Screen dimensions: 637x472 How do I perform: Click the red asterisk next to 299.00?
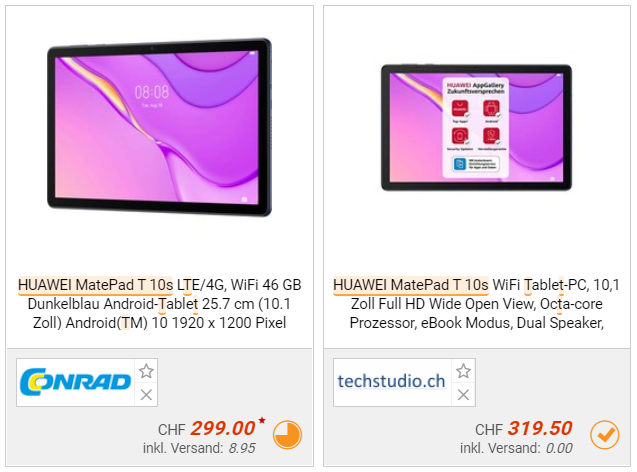[x=262, y=420]
